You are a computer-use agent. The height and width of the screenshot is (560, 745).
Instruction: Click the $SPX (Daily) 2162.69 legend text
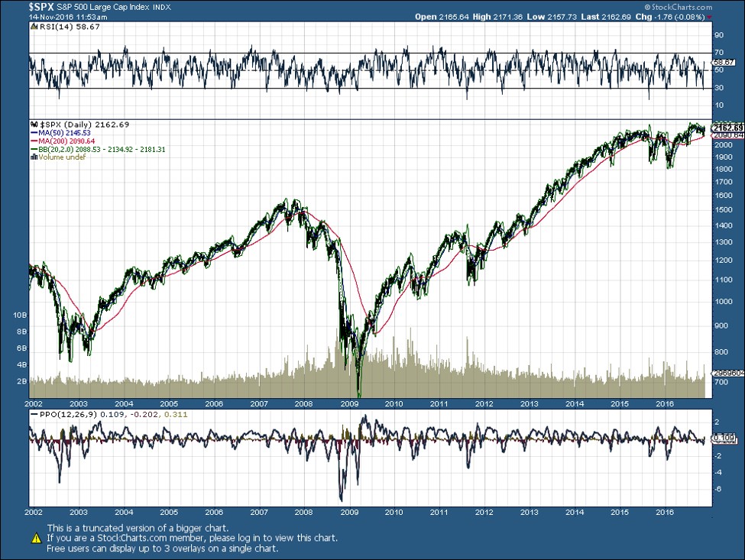tap(84, 125)
